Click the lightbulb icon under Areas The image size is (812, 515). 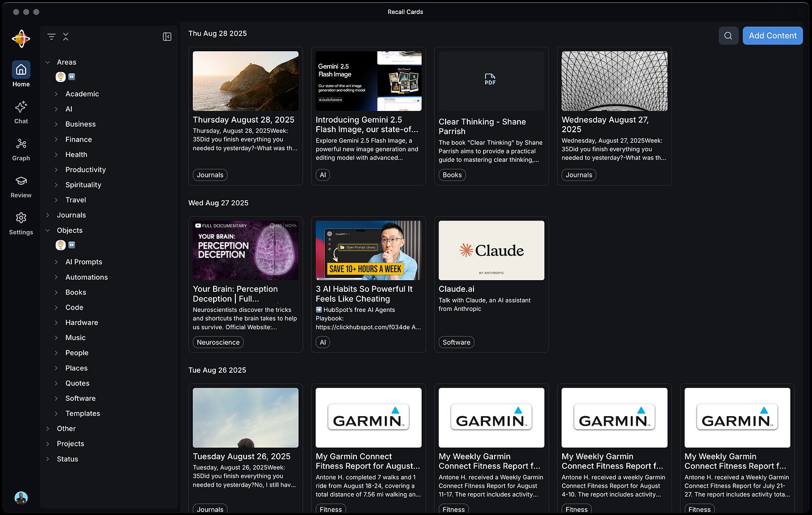[60, 77]
